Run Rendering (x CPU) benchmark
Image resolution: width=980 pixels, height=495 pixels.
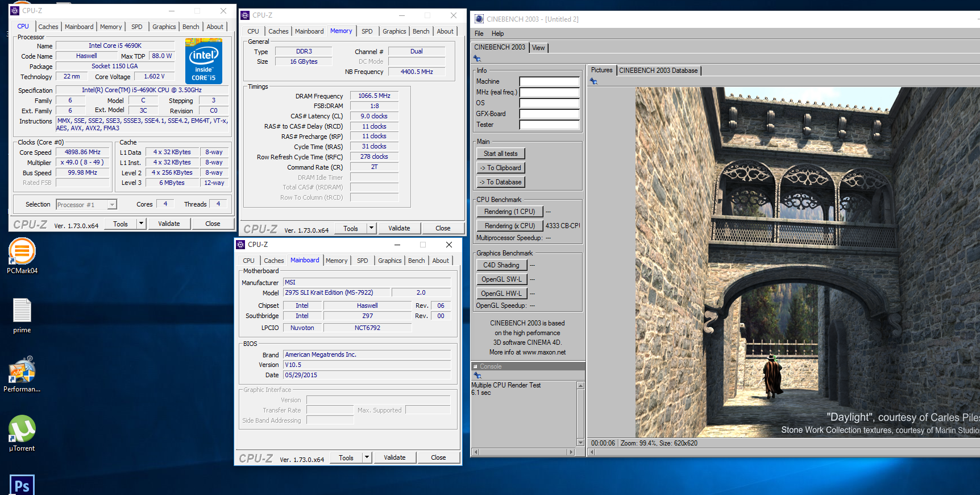click(510, 226)
